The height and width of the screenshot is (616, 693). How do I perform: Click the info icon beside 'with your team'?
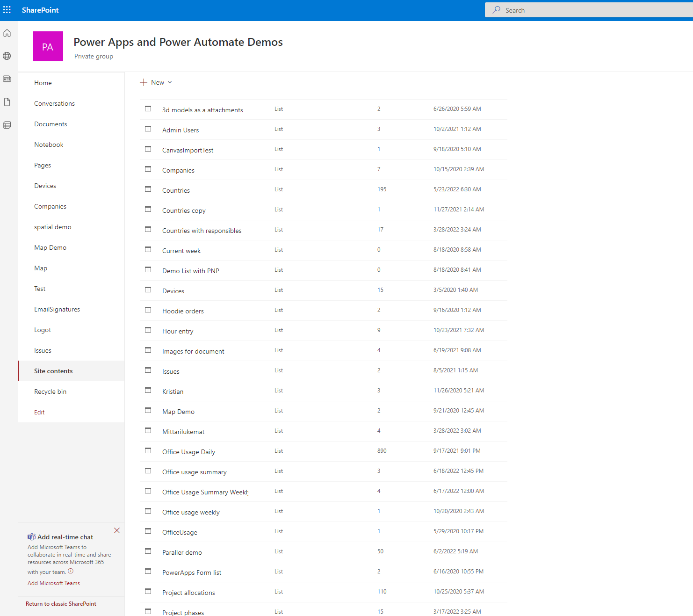point(71,571)
